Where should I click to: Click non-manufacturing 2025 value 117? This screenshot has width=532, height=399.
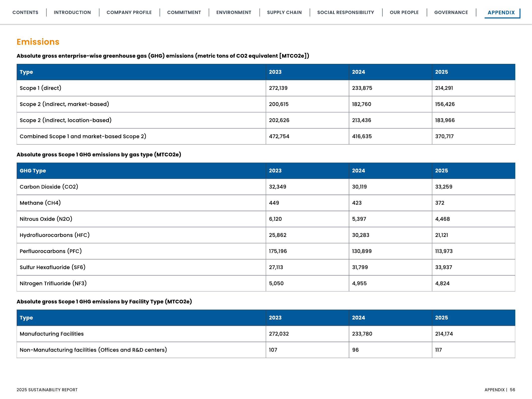click(x=439, y=350)
